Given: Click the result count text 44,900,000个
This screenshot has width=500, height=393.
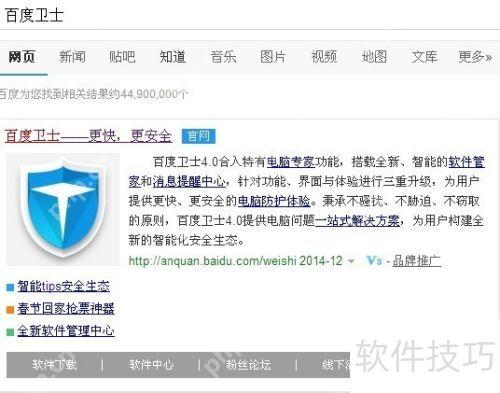Looking at the screenshot, I should click(155, 94).
